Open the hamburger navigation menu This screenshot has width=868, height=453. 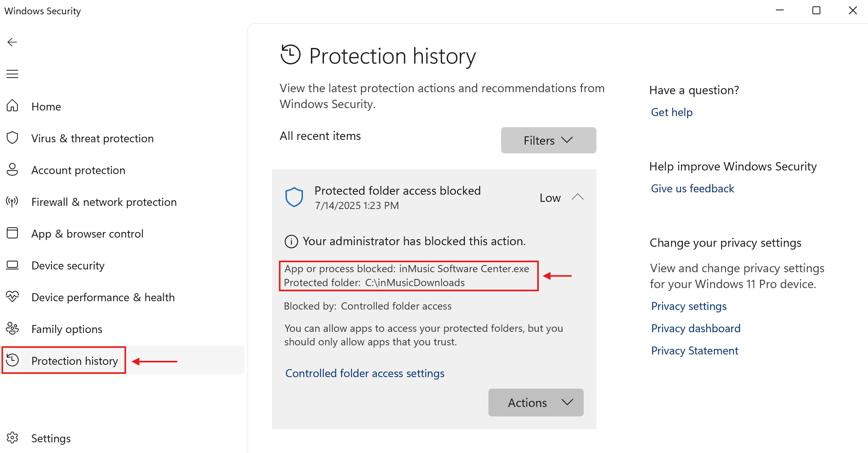(12, 74)
